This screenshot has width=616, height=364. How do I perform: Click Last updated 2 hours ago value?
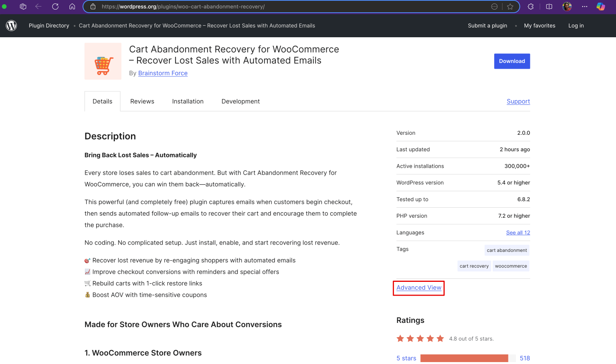coord(515,149)
